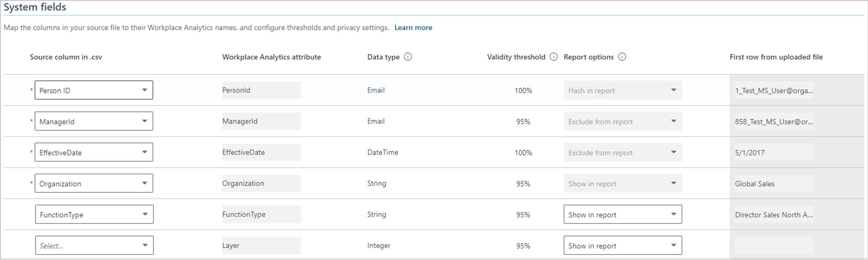868x260 pixels.
Task: Expand the EffectiveDate source column dropdown
Action: 94,153
